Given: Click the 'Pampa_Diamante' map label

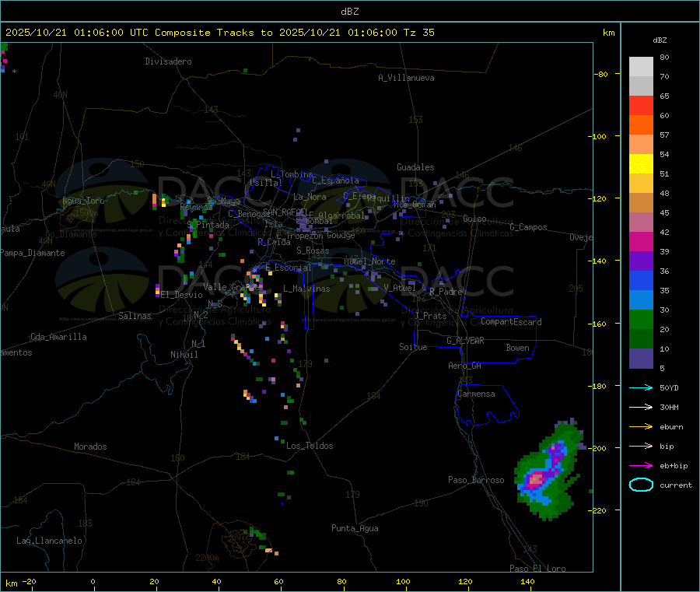Looking at the screenshot, I should click(33, 253).
